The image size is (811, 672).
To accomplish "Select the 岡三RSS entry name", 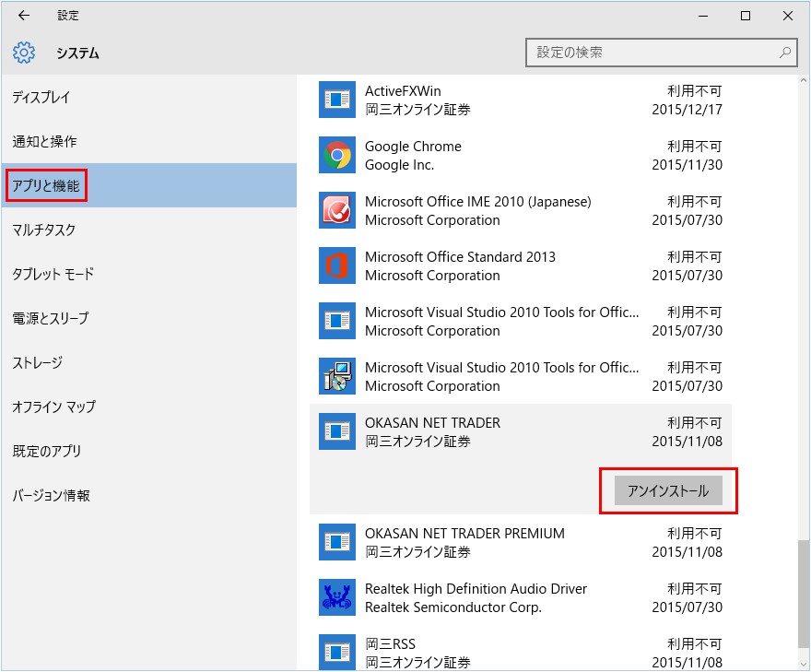I will point(391,644).
